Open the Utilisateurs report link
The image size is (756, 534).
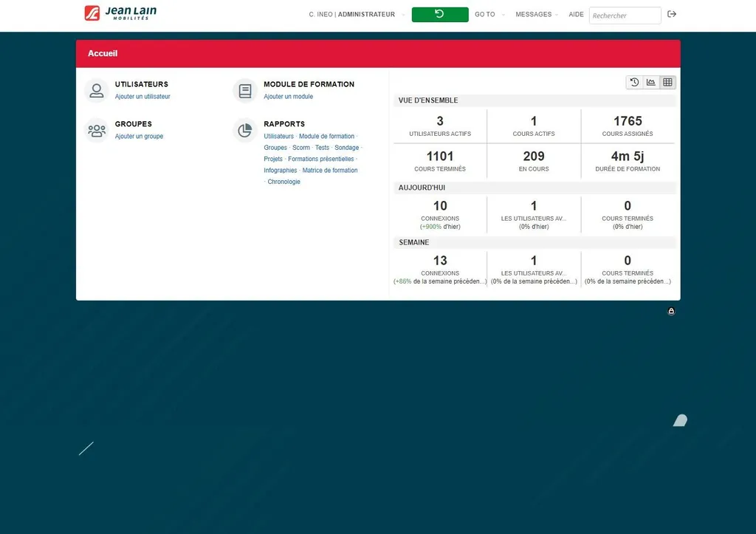pyautogui.click(x=278, y=136)
